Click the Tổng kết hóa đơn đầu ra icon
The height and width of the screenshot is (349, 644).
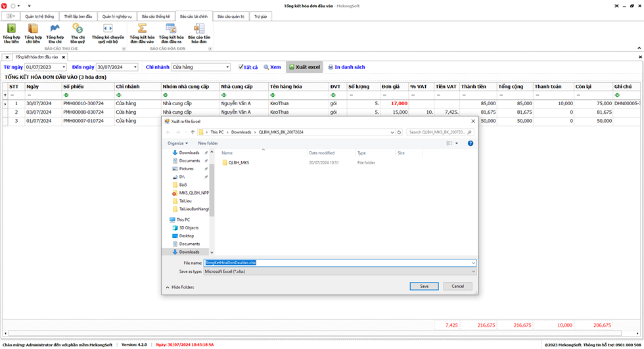(x=171, y=30)
